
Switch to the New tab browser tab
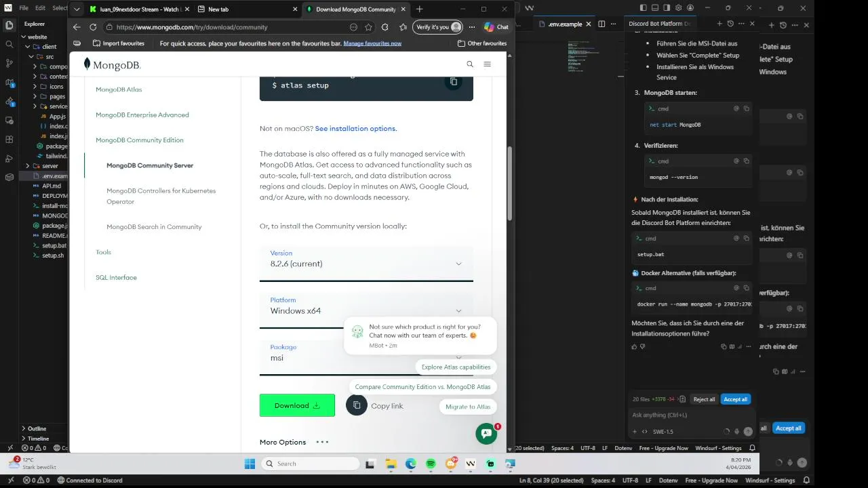click(247, 9)
